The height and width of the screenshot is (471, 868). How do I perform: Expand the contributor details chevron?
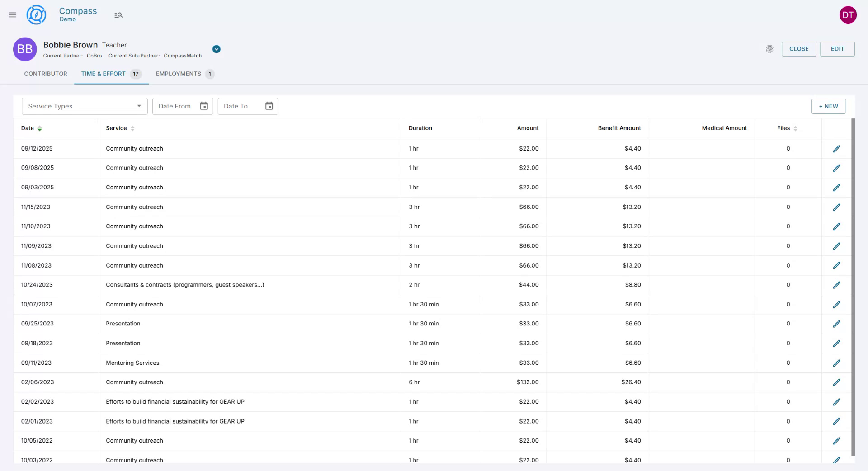216,49
